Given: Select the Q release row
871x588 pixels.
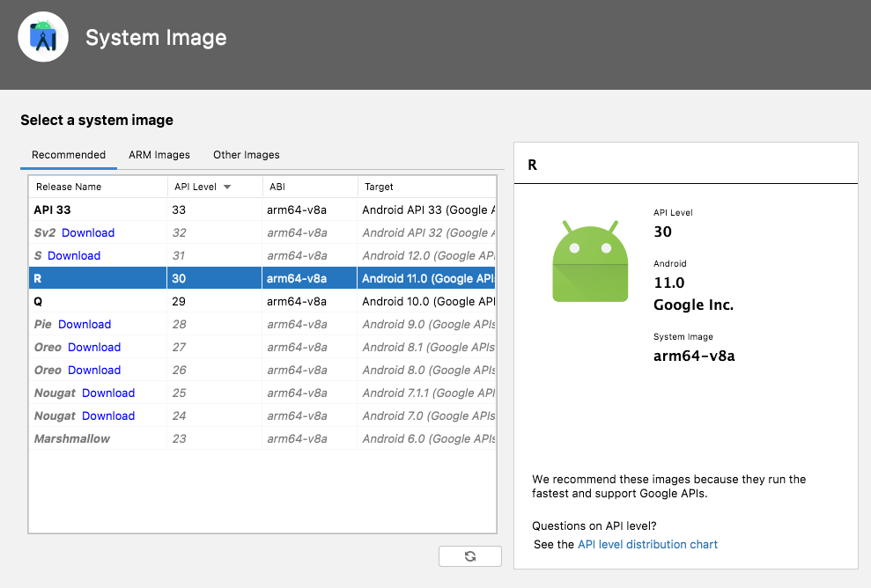Looking at the screenshot, I should pos(262,302).
